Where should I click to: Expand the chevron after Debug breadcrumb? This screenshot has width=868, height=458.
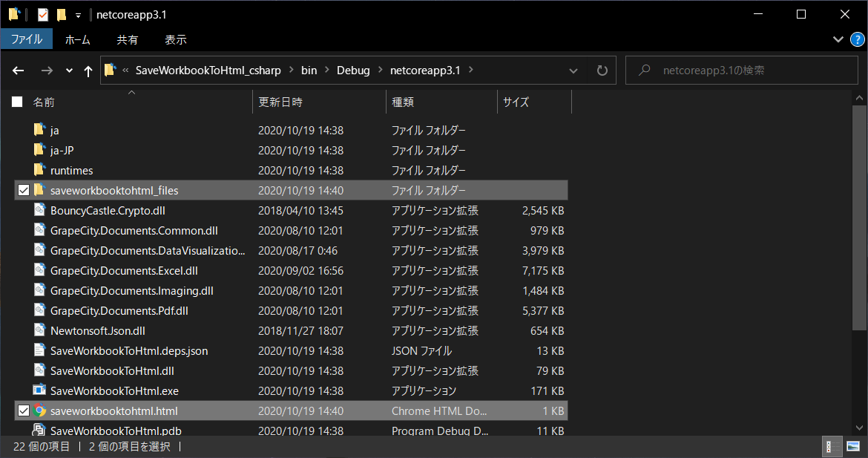[x=380, y=71]
